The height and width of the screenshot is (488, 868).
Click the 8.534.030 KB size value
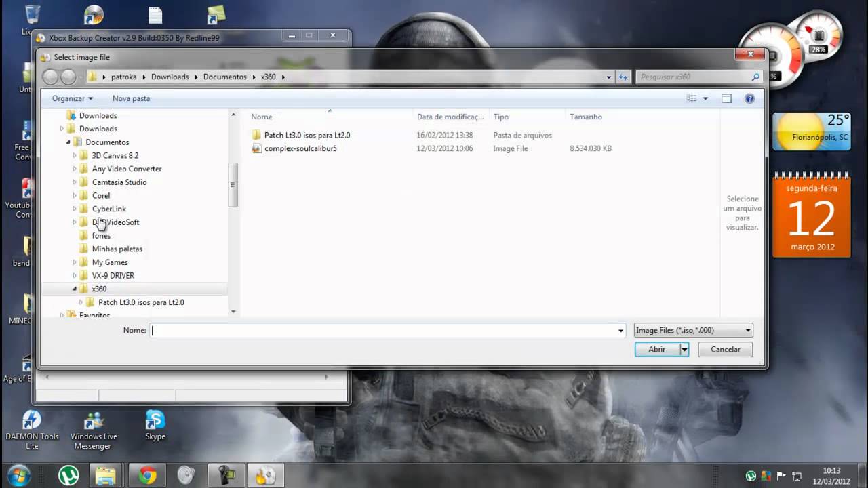pos(591,148)
